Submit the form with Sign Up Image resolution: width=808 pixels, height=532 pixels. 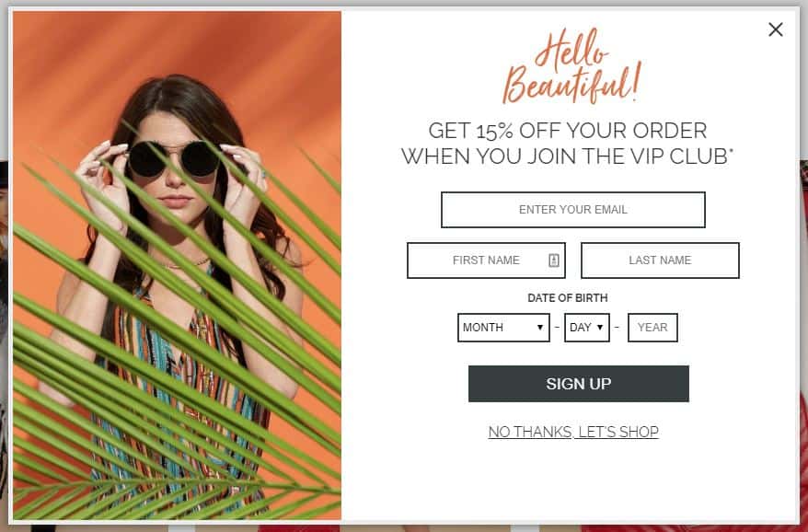point(578,384)
